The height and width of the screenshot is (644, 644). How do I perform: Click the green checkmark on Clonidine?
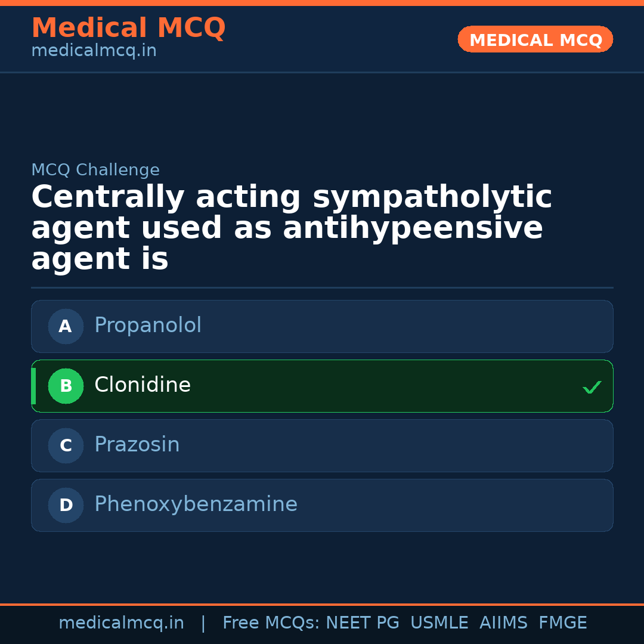coord(592,387)
